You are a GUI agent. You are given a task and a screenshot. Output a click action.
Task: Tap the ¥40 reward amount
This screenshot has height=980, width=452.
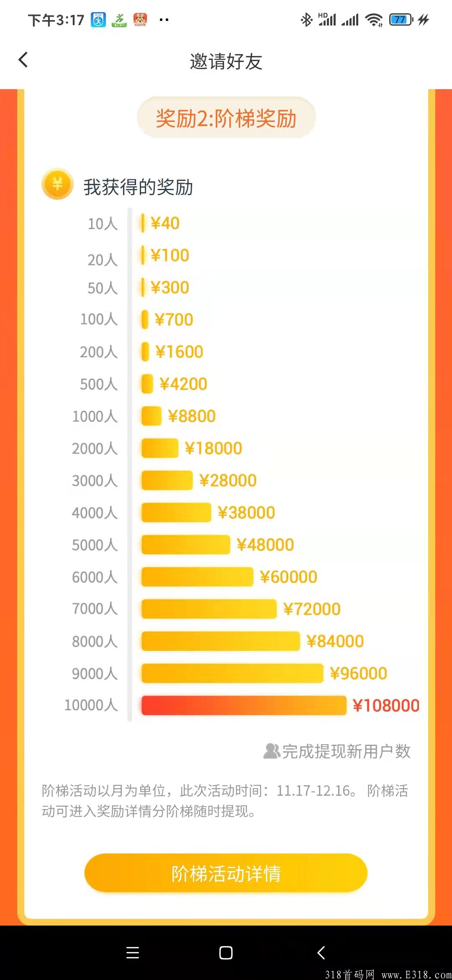click(x=165, y=223)
